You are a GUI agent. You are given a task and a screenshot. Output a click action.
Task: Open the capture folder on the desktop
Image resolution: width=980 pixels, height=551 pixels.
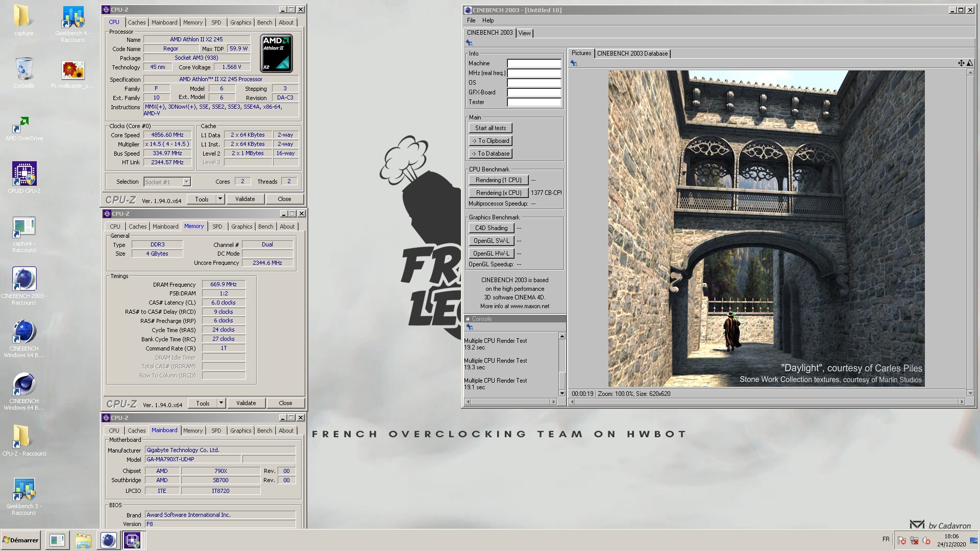(24, 20)
